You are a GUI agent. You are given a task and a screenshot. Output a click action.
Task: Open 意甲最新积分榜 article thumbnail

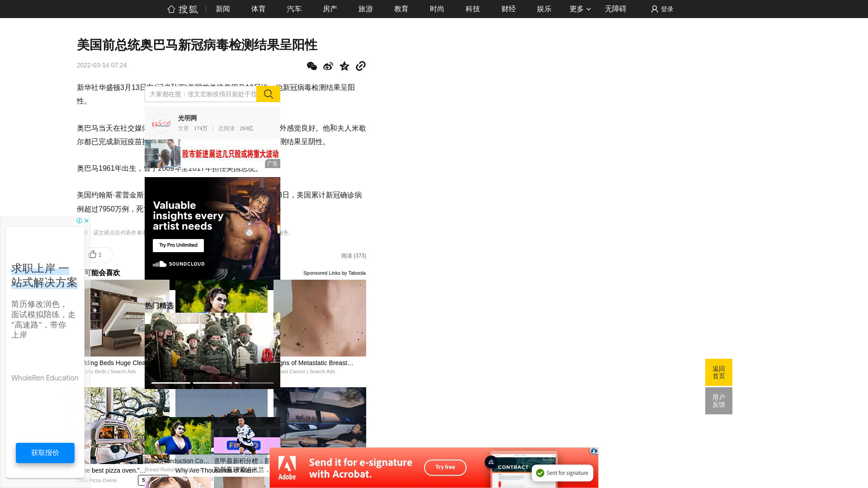tap(247, 435)
